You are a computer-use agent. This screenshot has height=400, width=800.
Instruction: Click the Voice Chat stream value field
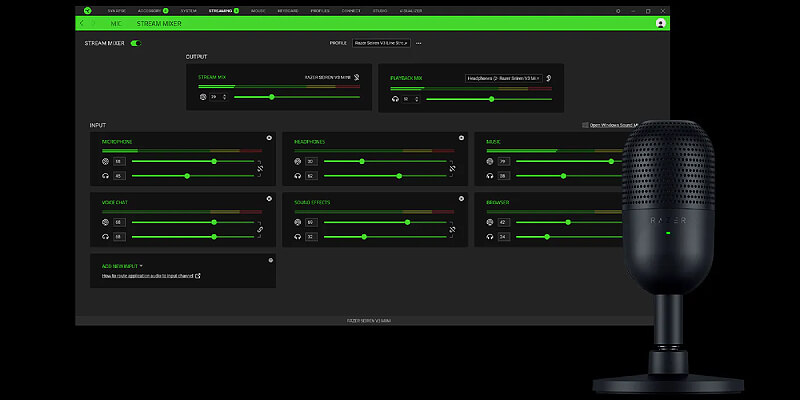119,222
